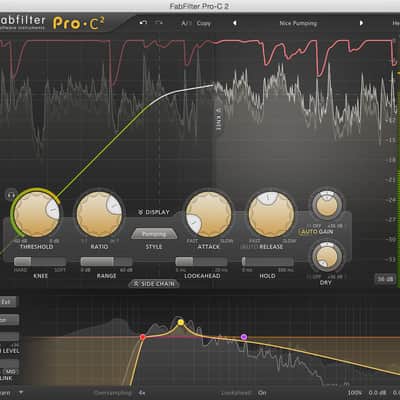Click the window title FabFilter Pro-C 2
The width and height of the screenshot is (400, 400).
click(199, 6)
